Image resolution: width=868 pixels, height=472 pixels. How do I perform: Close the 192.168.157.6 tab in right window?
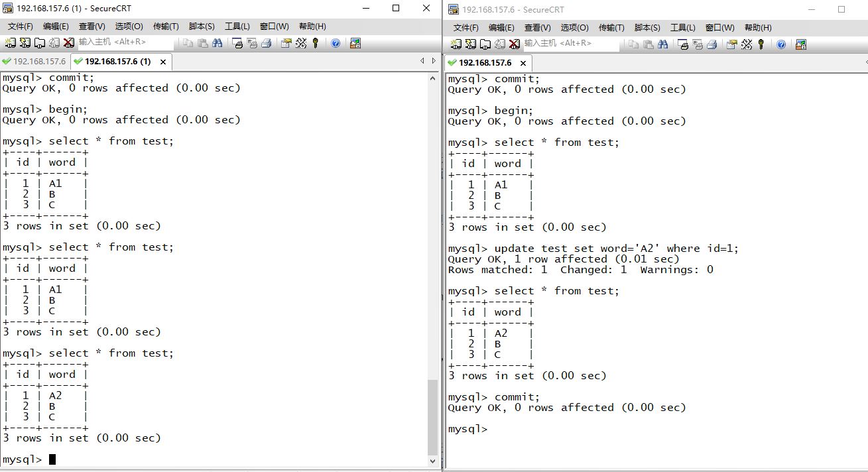click(523, 63)
